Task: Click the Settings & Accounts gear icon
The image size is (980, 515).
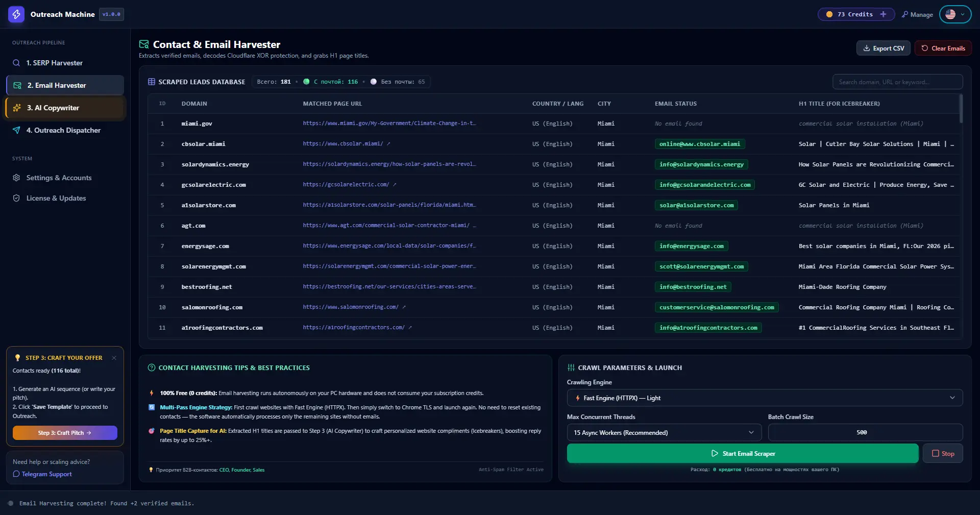Action: pyautogui.click(x=16, y=178)
